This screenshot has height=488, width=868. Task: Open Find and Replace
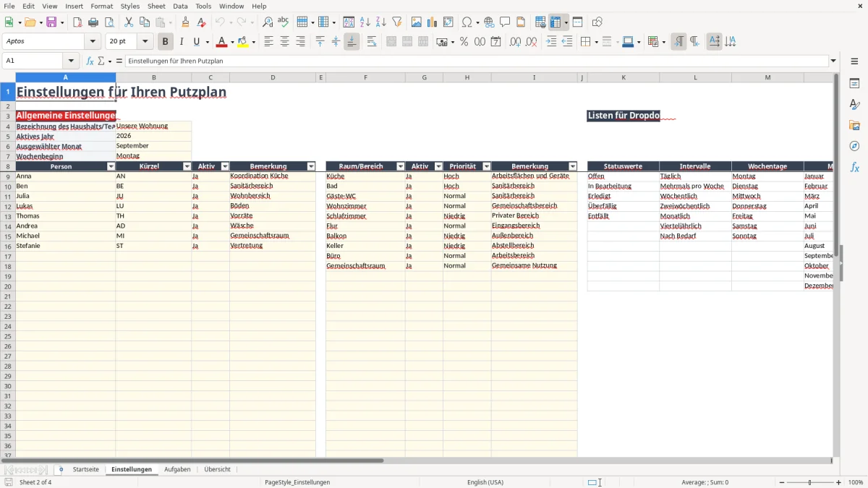268,22
